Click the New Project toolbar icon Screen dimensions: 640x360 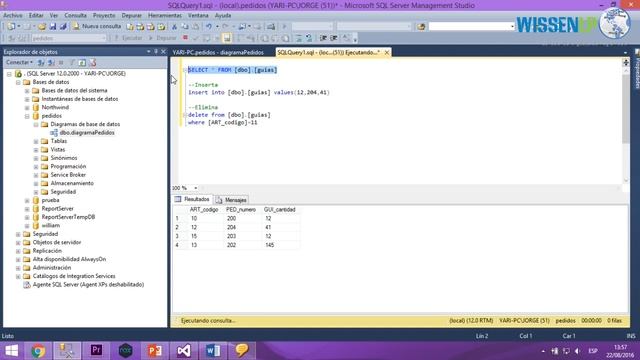point(11,27)
